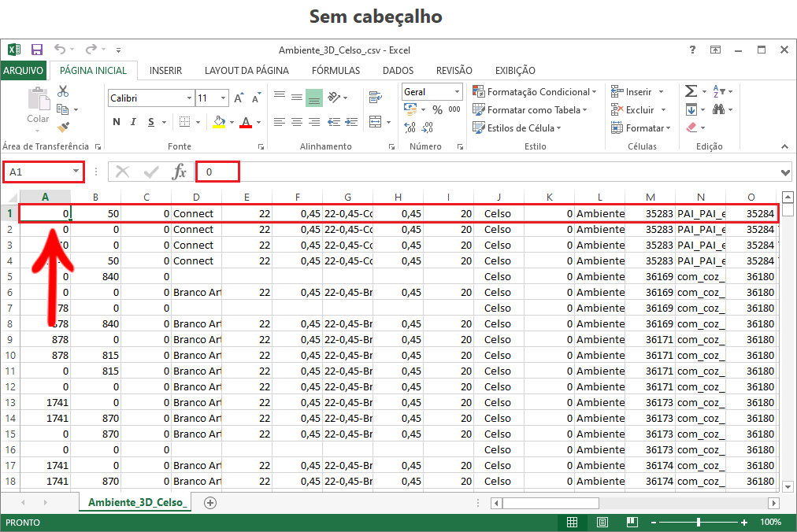Screen dimensions: 797x532
Task: Open Formatação Condicional menu
Action: point(535,92)
